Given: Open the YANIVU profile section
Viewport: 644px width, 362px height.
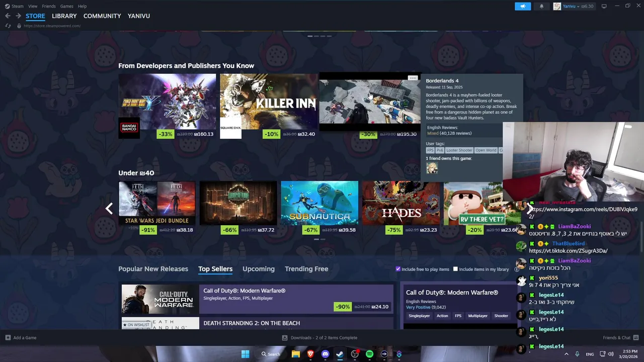Looking at the screenshot, I should coord(139,16).
